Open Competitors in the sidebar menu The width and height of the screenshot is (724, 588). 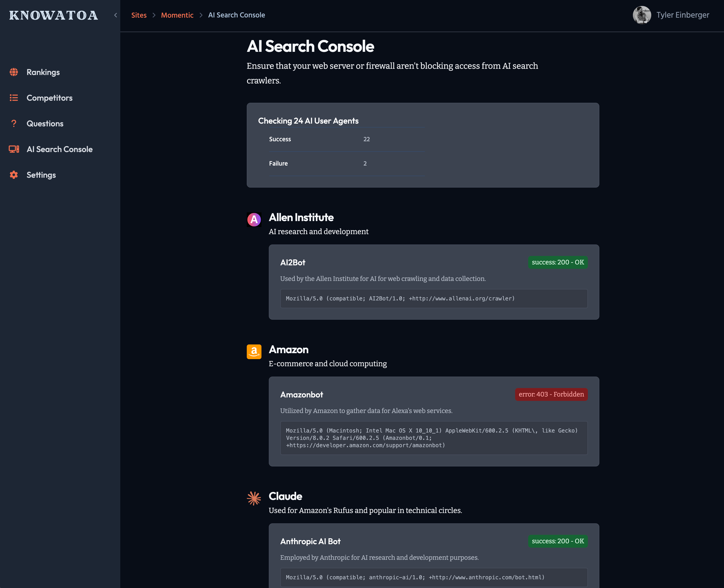50,98
